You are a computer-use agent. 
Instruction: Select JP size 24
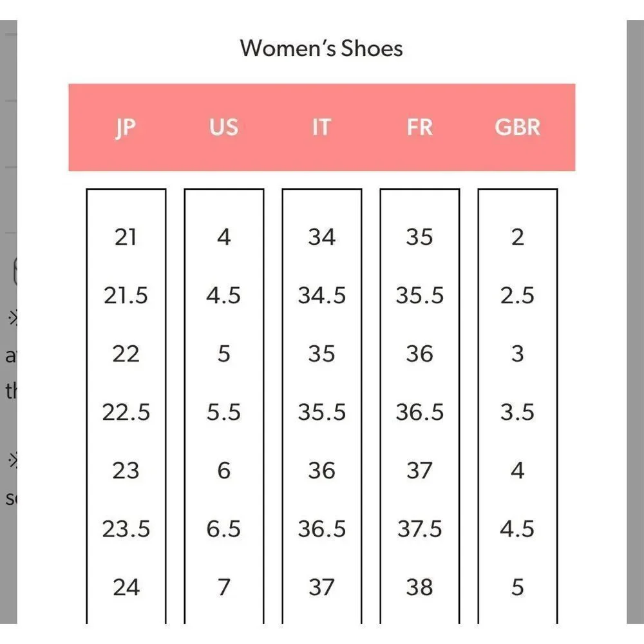click(126, 587)
